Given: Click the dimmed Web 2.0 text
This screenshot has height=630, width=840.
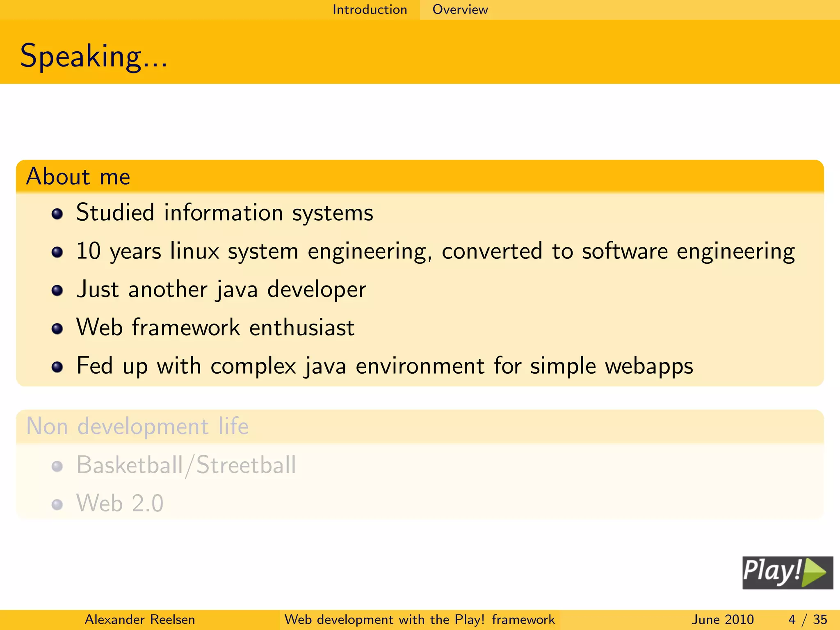Looking at the screenshot, I should pos(120,503).
